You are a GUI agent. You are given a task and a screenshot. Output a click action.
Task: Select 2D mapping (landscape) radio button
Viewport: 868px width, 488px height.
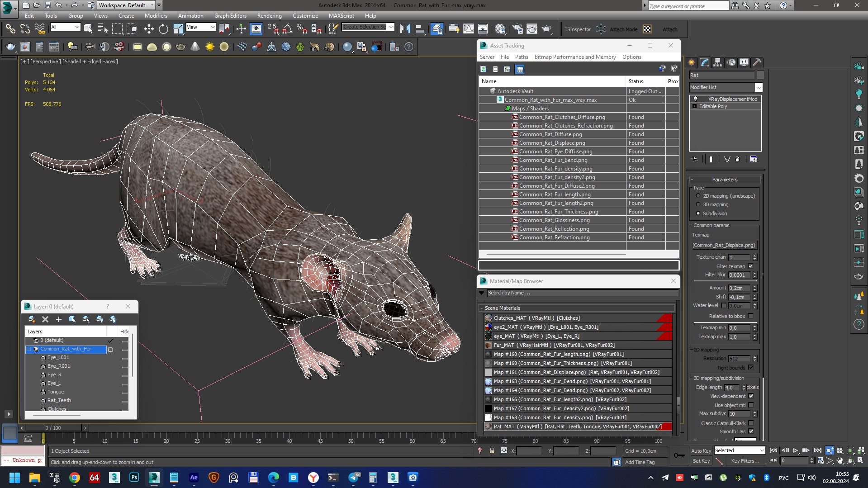(698, 196)
